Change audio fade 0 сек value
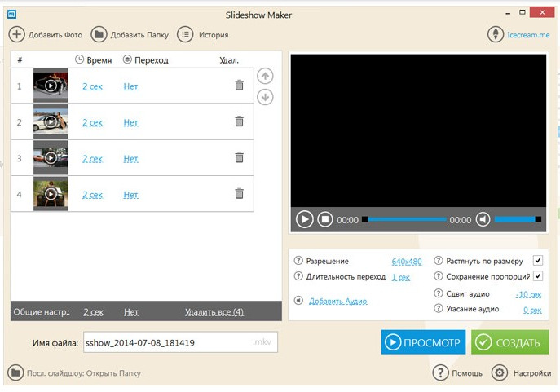560x392 pixels. click(x=532, y=311)
